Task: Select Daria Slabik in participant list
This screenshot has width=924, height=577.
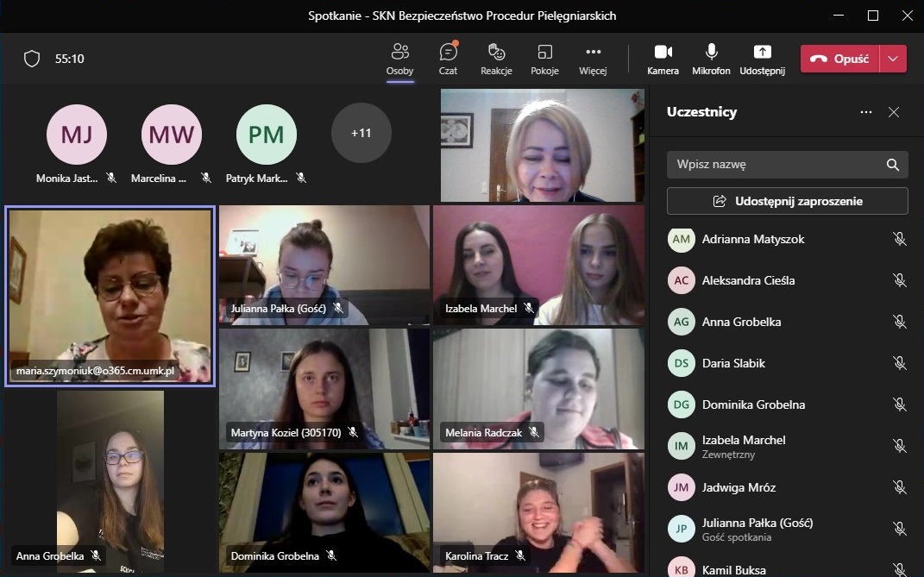Action: [x=733, y=363]
